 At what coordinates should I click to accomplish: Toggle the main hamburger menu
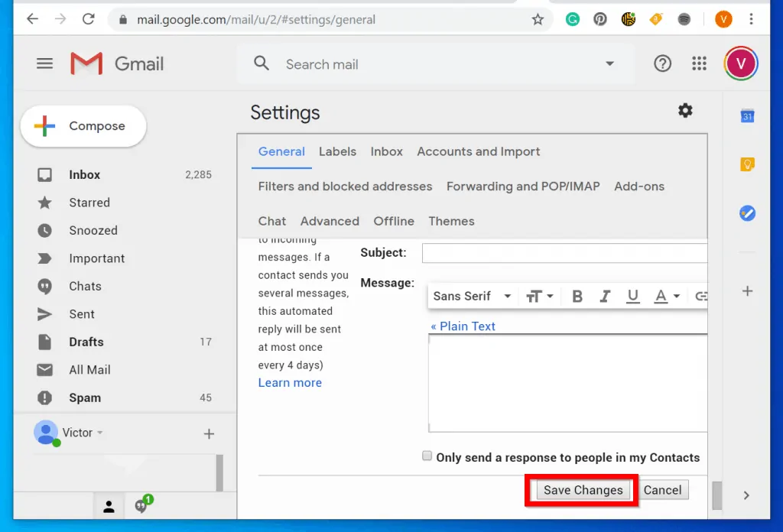pos(45,64)
